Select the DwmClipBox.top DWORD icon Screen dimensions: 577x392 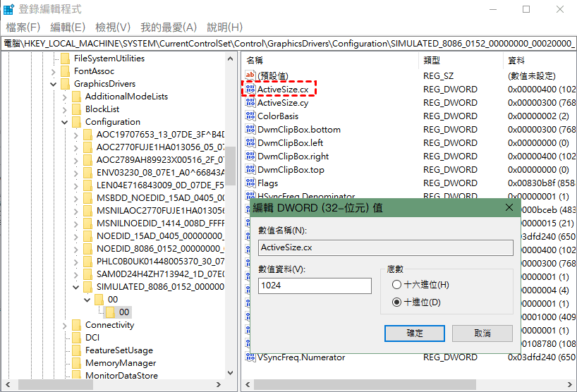(x=250, y=169)
